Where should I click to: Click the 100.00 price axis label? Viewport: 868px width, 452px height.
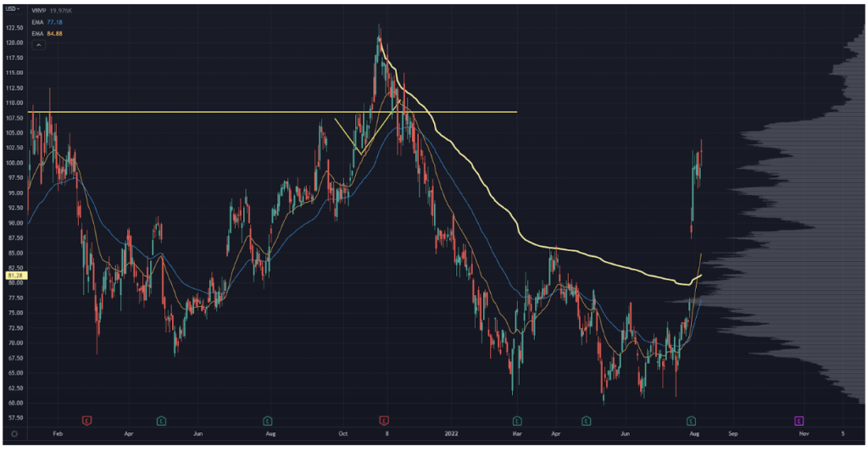pyautogui.click(x=14, y=163)
